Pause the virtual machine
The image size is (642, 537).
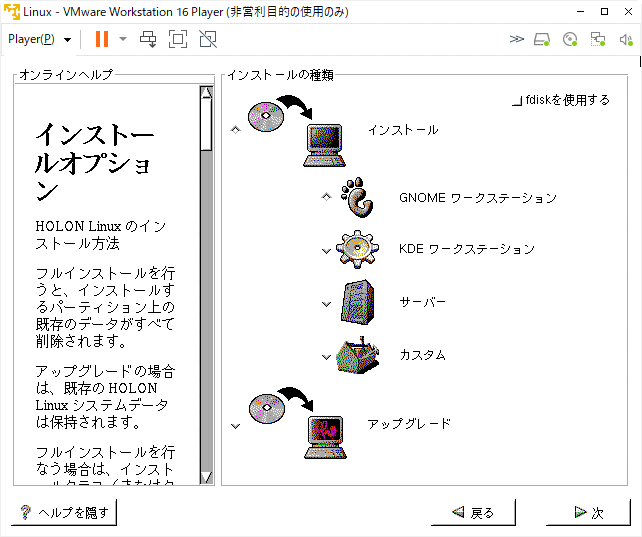[x=102, y=39]
